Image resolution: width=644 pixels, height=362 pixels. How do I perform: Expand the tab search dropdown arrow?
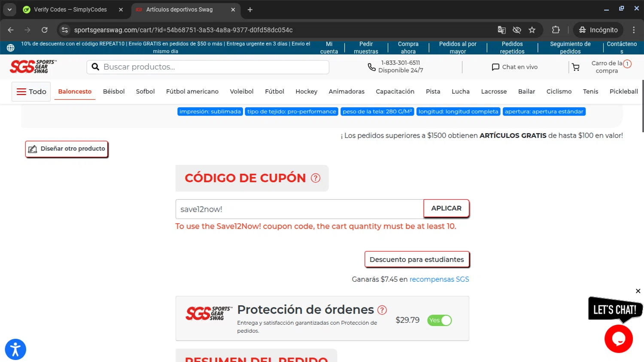(x=9, y=9)
